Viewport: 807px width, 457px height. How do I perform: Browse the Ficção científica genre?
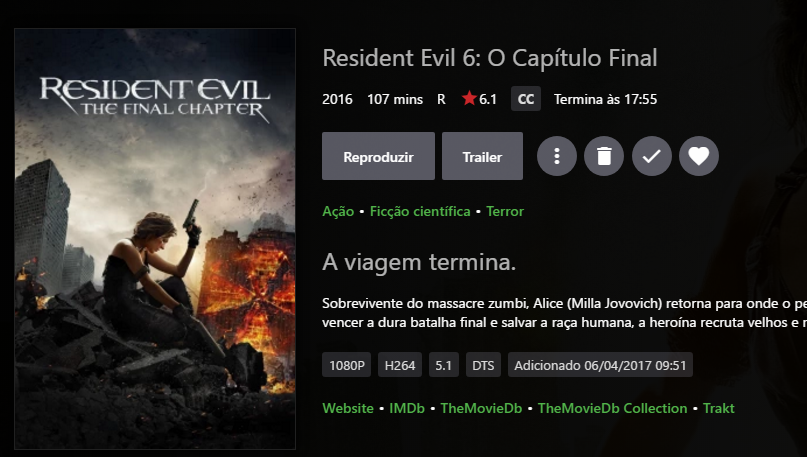coord(420,212)
